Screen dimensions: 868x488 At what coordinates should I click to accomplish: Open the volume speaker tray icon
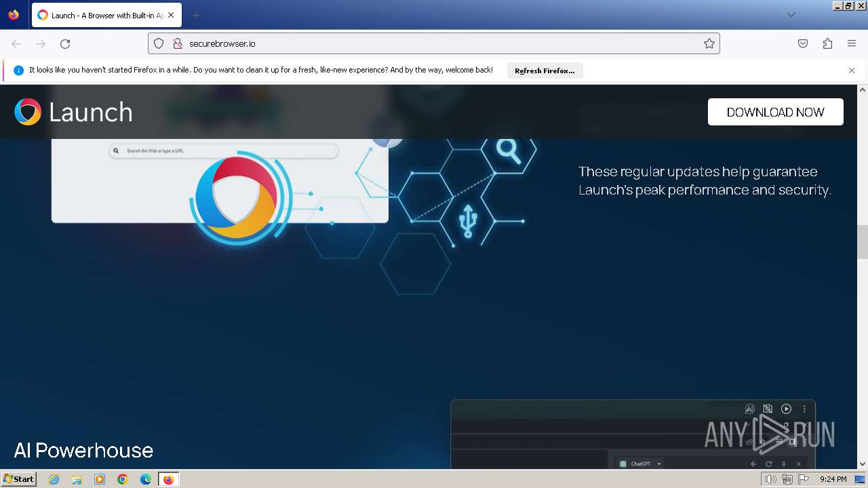point(771,479)
